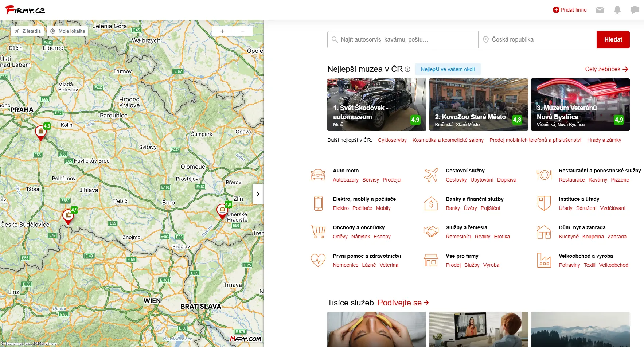Click Banky a finanční služby house icon
Viewport: 644px width, 347px height.
click(431, 203)
